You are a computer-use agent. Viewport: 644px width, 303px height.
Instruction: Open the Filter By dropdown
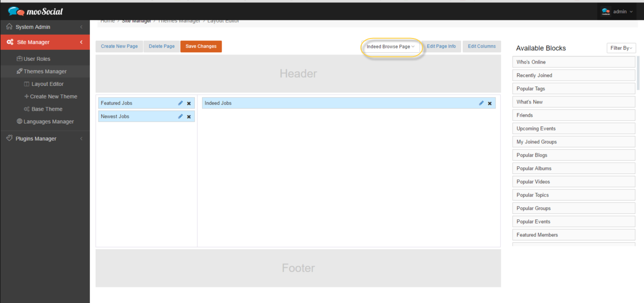coord(621,48)
